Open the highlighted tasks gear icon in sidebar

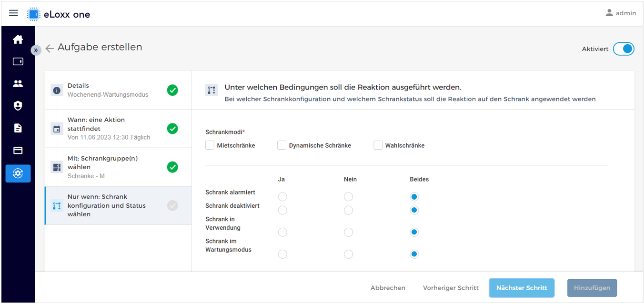(x=18, y=173)
